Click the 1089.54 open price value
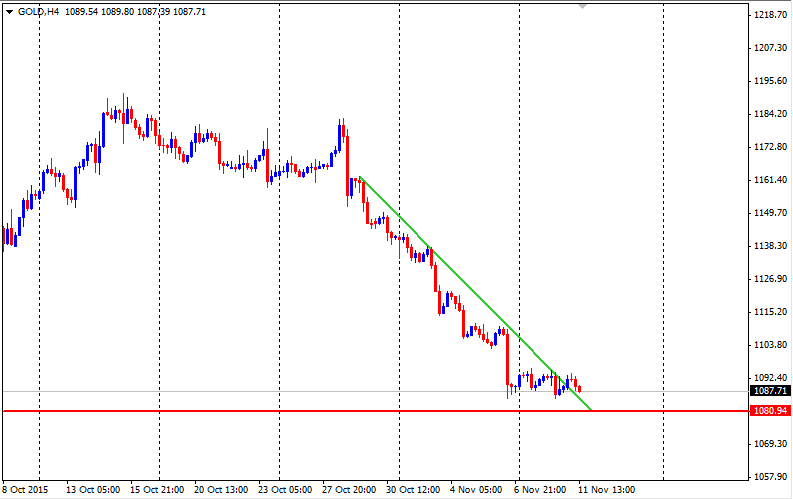 [x=81, y=12]
